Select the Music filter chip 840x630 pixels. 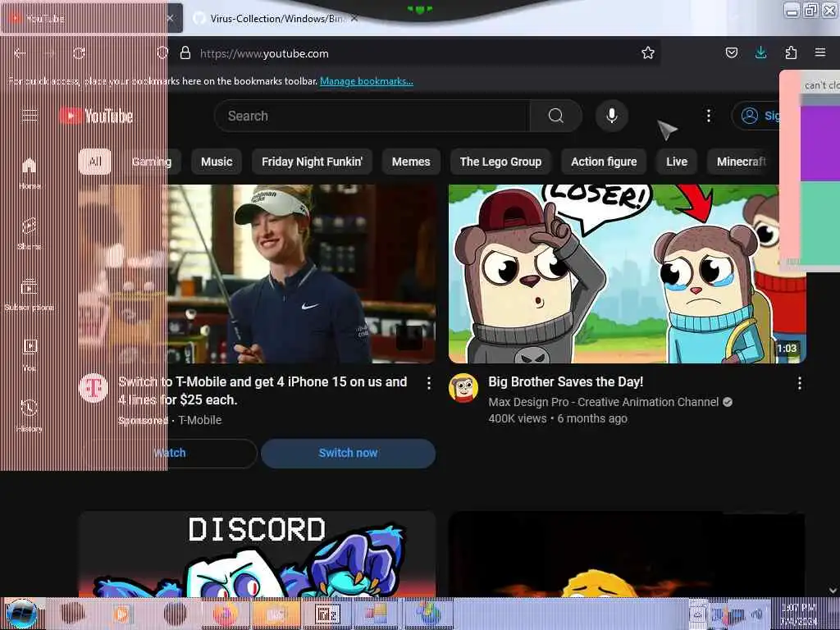pyautogui.click(x=217, y=162)
